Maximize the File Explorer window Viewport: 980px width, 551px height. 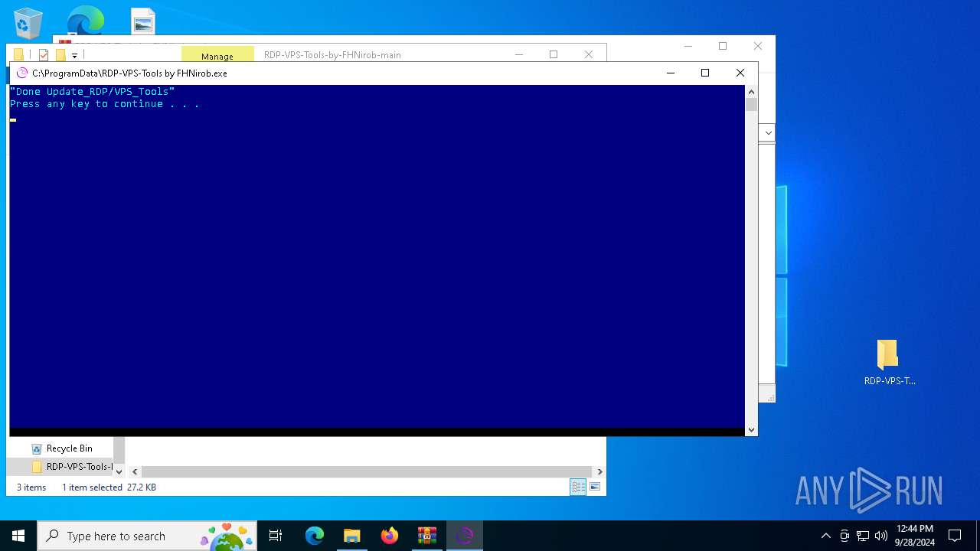[554, 54]
